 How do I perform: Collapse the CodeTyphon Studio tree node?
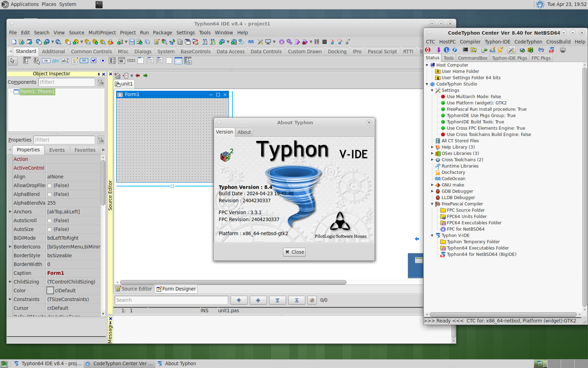point(427,84)
